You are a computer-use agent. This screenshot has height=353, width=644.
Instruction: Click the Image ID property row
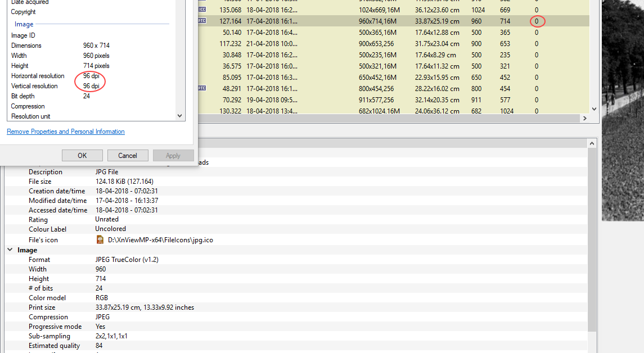pyautogui.click(x=91, y=35)
